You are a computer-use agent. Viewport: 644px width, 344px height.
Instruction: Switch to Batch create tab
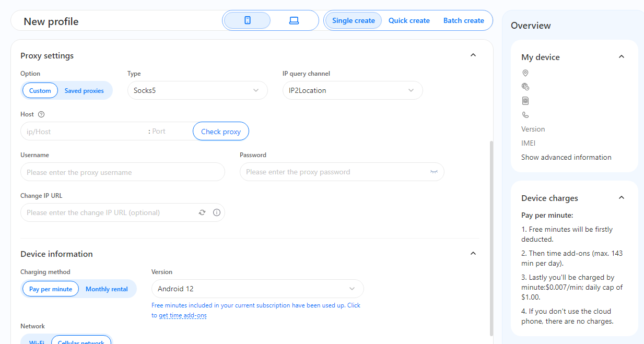[x=464, y=20]
